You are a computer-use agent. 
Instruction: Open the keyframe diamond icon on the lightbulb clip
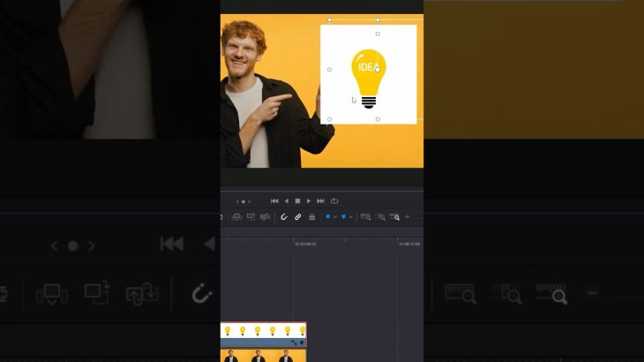[x=302, y=343]
